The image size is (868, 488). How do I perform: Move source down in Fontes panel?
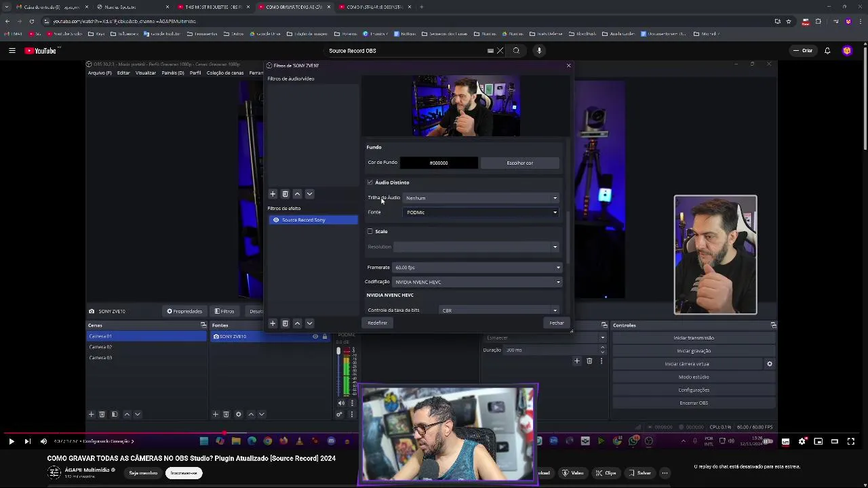(x=262, y=414)
